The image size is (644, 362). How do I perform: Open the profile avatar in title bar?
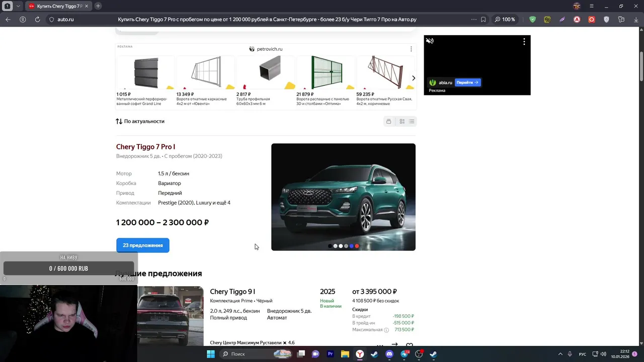(x=577, y=6)
